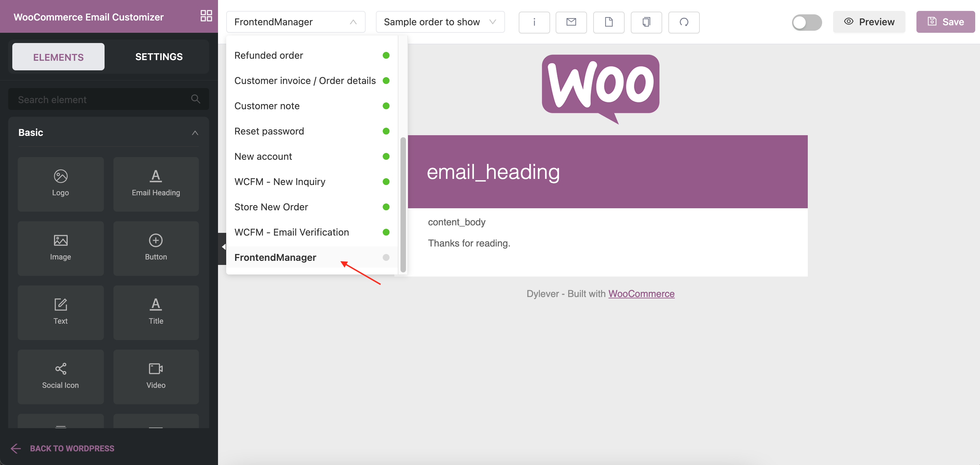Image resolution: width=980 pixels, height=465 pixels.
Task: Click the blank page template icon
Action: (609, 22)
